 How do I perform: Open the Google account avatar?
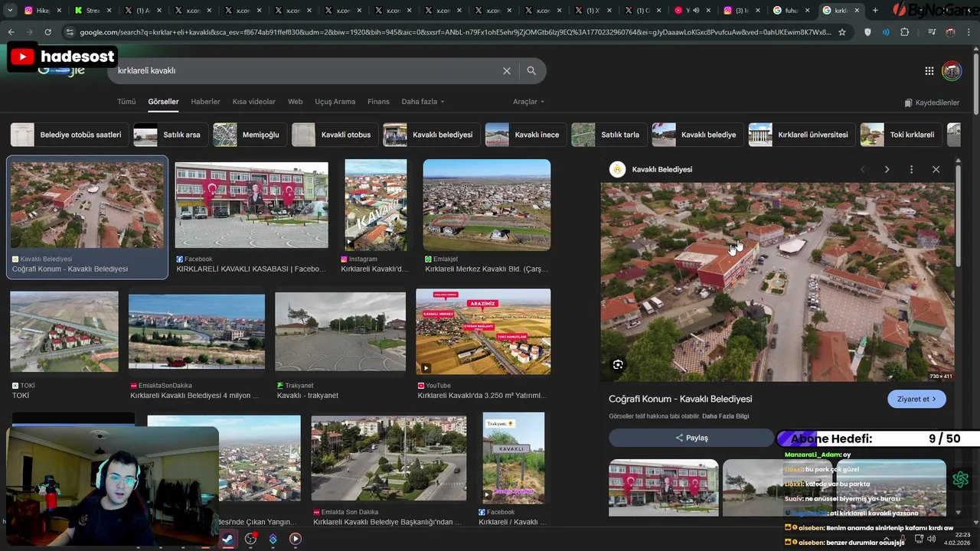click(x=952, y=71)
